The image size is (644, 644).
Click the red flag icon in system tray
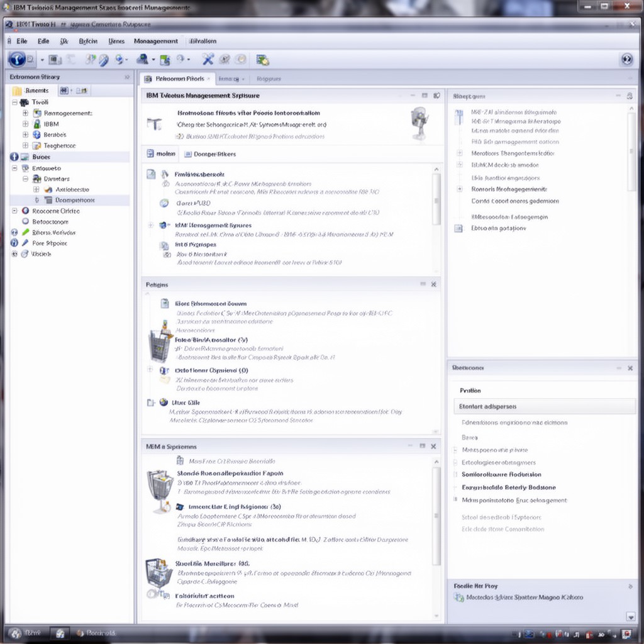click(589, 635)
